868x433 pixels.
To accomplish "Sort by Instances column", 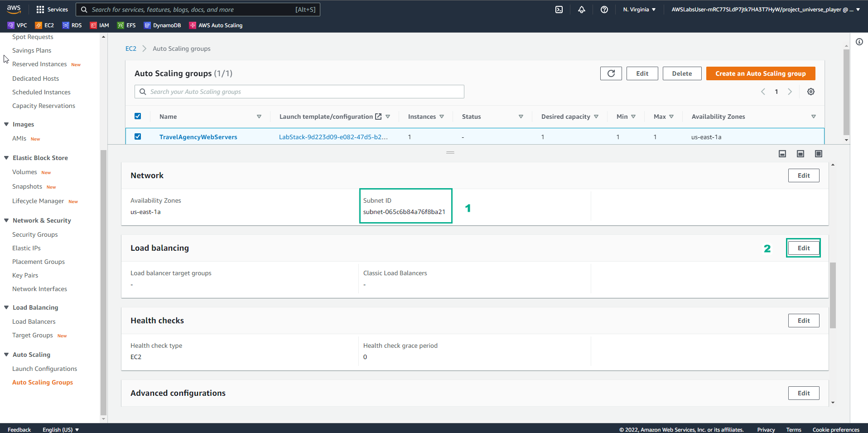I will coord(442,117).
